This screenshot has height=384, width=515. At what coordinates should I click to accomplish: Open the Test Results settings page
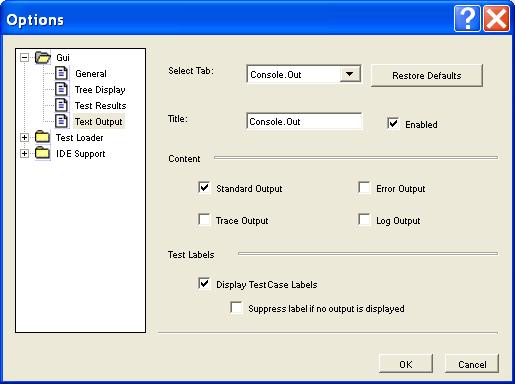(x=100, y=106)
